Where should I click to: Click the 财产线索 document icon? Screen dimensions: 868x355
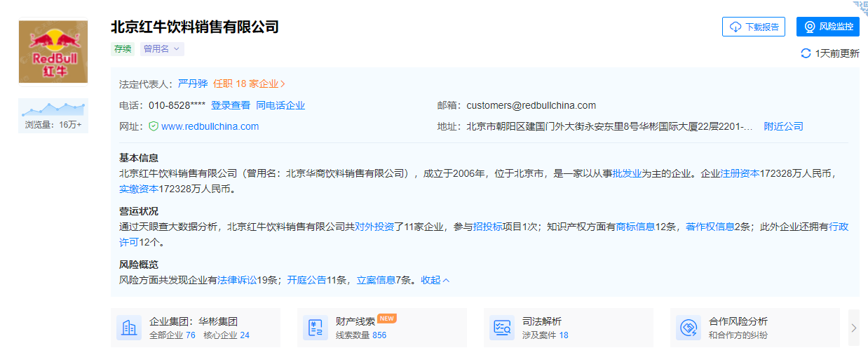point(315,328)
